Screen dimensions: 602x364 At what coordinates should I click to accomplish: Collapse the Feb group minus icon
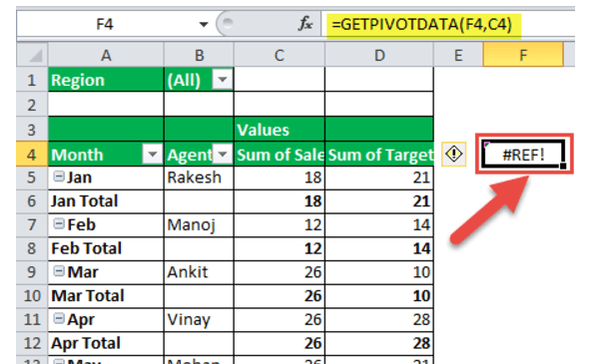58,223
